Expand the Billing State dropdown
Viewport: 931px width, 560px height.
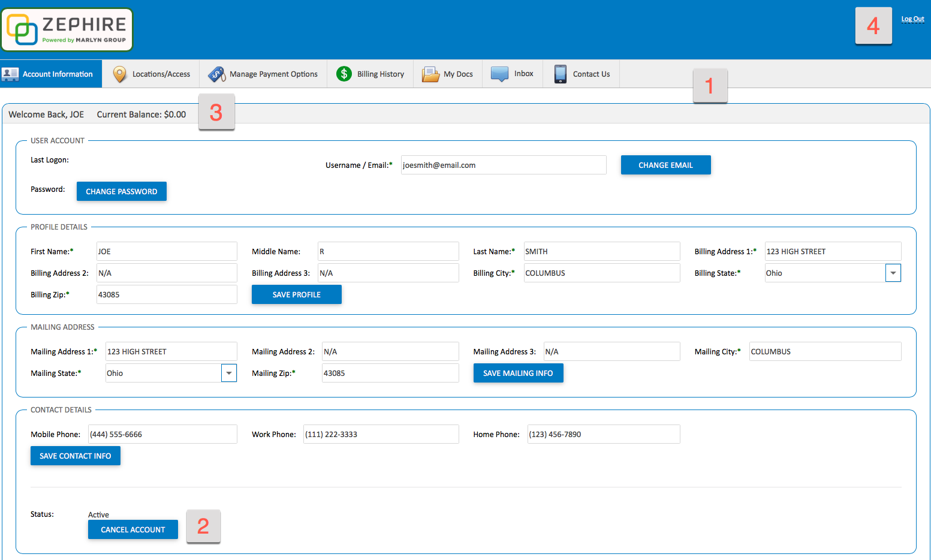[893, 273]
